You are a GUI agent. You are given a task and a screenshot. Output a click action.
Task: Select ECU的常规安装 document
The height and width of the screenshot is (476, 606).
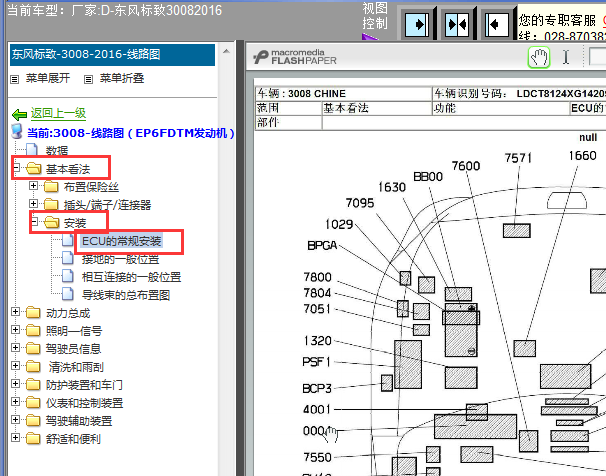click(121, 241)
